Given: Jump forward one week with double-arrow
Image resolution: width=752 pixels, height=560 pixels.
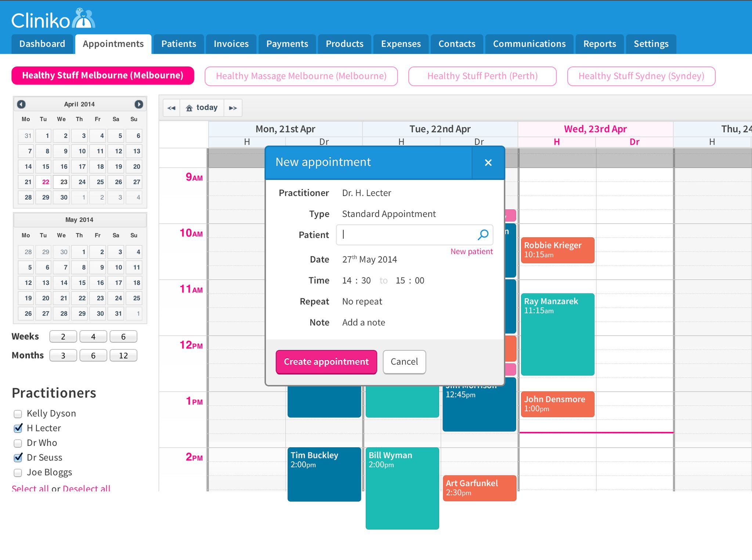Looking at the screenshot, I should (x=233, y=108).
